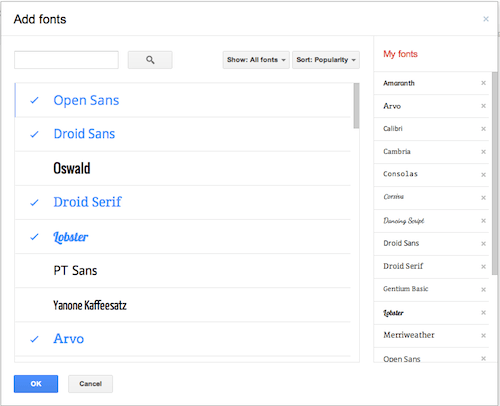
Task: Click the font list scrollbar thumb
Action: [x=356, y=106]
